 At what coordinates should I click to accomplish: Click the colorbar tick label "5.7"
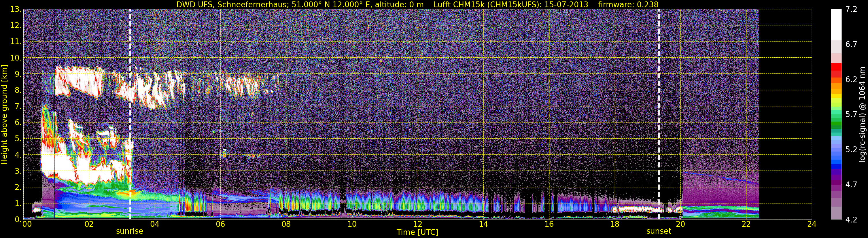point(851,115)
